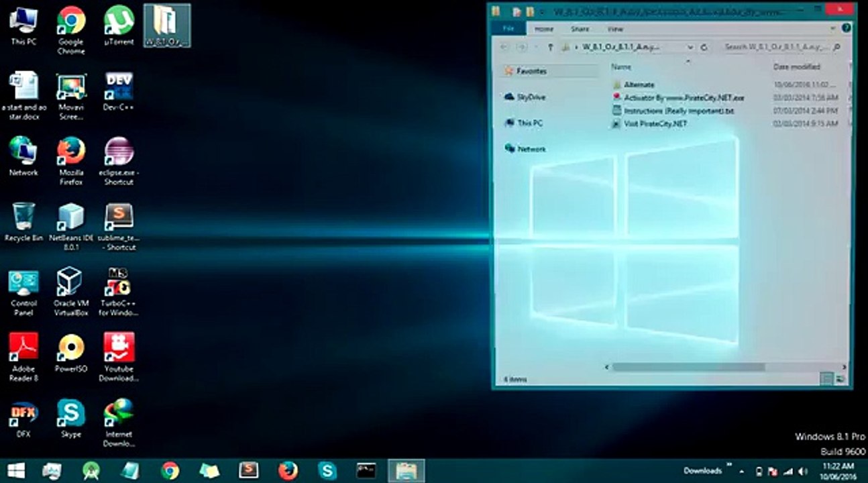868x483 pixels.
Task: Open the taskbar clock and date
Action: click(838, 470)
